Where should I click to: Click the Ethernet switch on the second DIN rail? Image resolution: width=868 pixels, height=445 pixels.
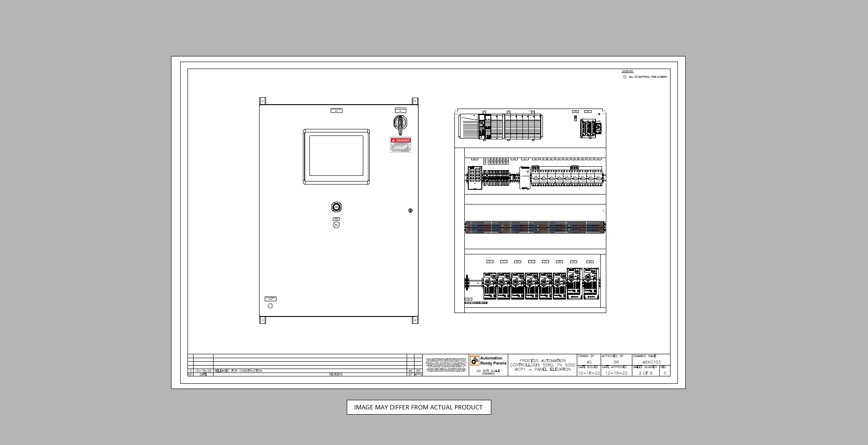coord(475,177)
